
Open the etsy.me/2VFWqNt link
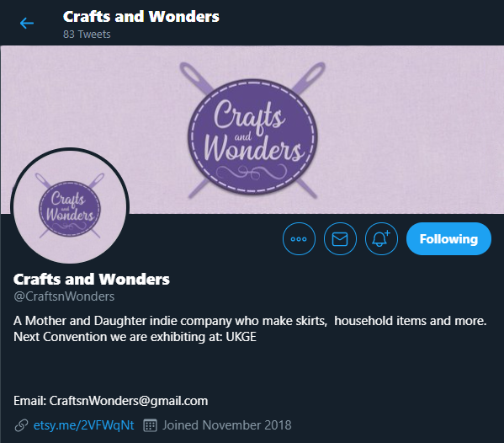pyautogui.click(x=83, y=425)
